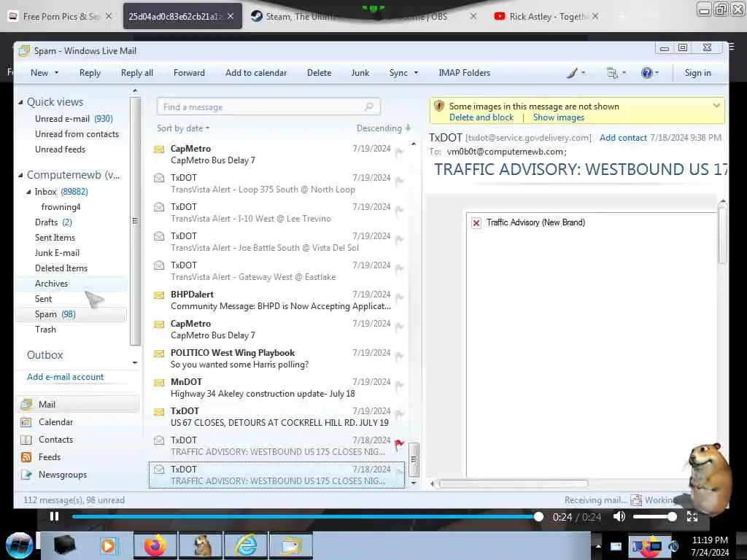The width and height of the screenshot is (747, 560).
Task: Toggle flag on BHPDalert message
Action: (x=399, y=298)
